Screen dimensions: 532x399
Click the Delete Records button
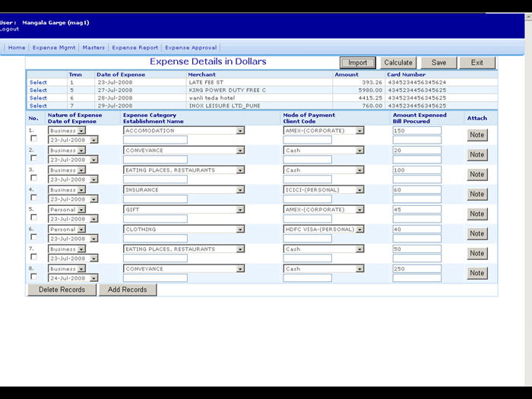click(x=62, y=290)
